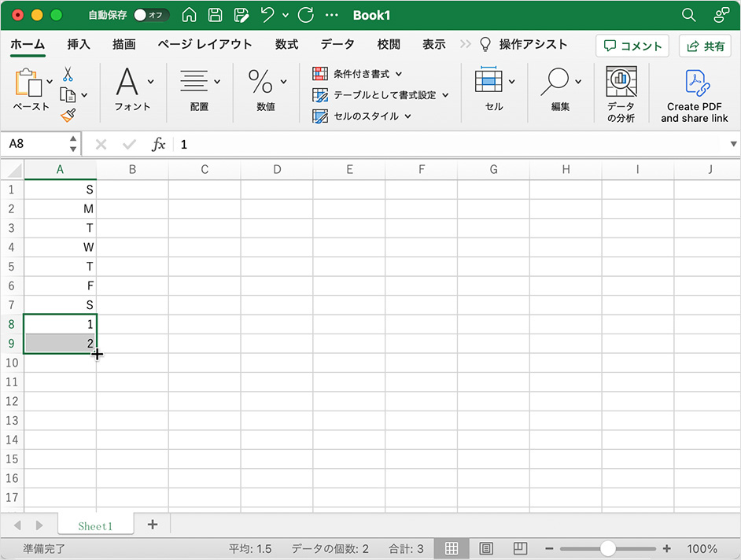Open the Data Analysis tool

tap(621, 94)
